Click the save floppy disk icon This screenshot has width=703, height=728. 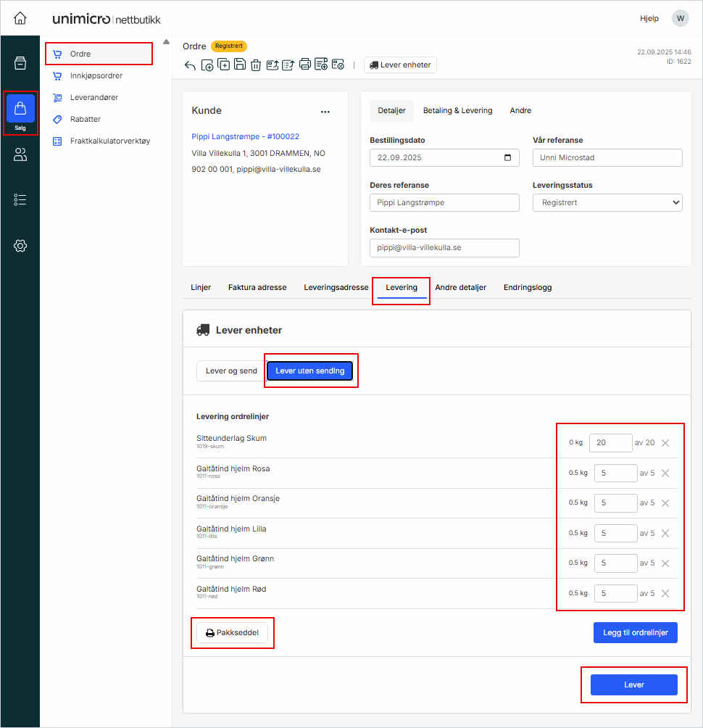[x=240, y=65]
